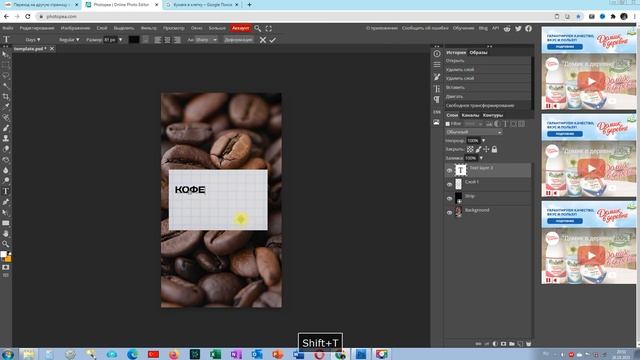Open the Info panel icon
This screenshot has width=640, height=360.
(x=437, y=54)
